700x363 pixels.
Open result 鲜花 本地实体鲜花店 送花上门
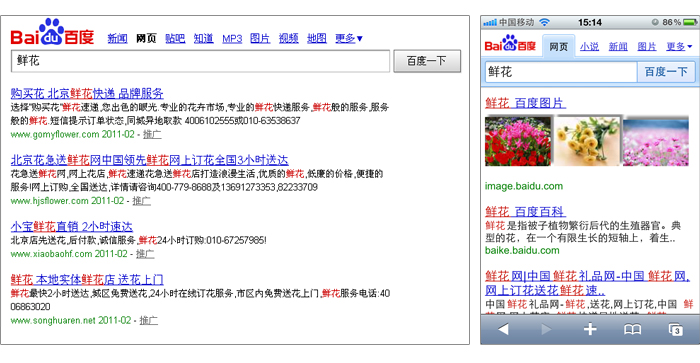(x=87, y=280)
